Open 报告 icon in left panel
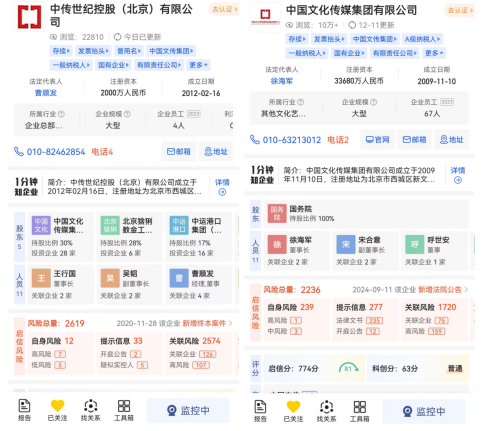The width and height of the screenshot is (492, 431). [24, 410]
